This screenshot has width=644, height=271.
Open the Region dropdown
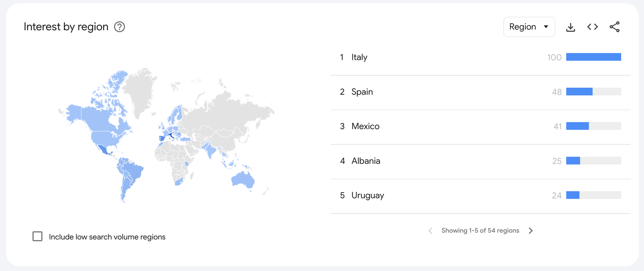pos(529,27)
